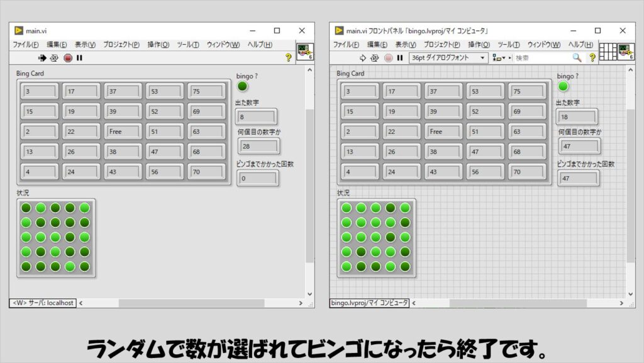
Task: Toggle top-left LED of left 状況 grid
Action: (26, 208)
